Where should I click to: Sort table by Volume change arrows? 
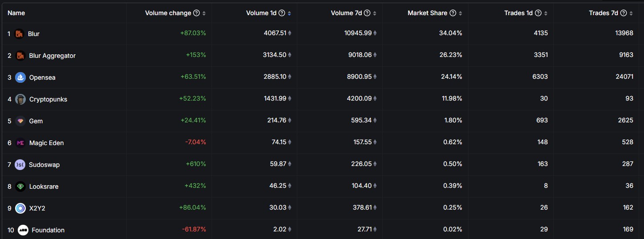point(204,13)
